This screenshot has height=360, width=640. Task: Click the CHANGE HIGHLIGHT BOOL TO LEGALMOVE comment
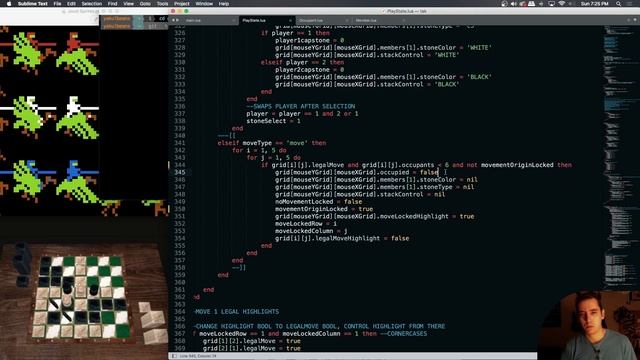pos(320,326)
